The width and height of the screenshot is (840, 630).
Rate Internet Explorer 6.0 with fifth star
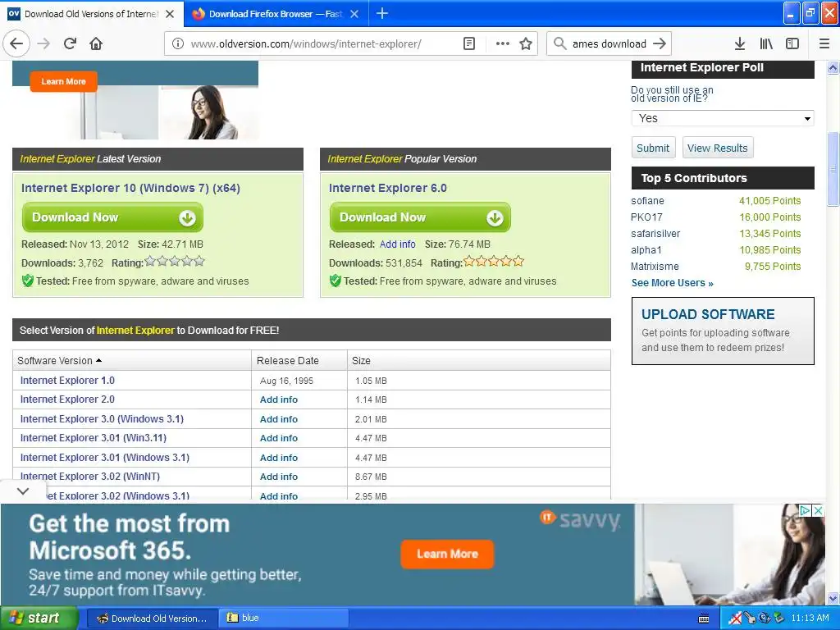pos(518,262)
